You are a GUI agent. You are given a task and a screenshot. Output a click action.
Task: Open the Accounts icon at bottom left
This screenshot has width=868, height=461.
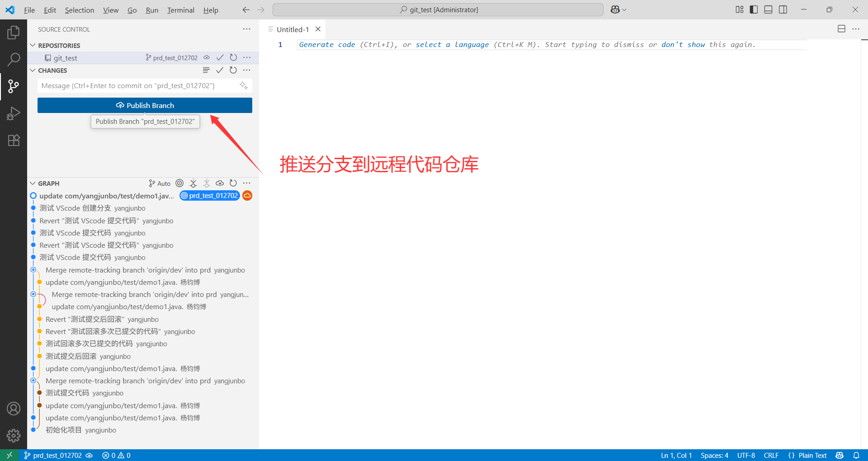(14, 409)
